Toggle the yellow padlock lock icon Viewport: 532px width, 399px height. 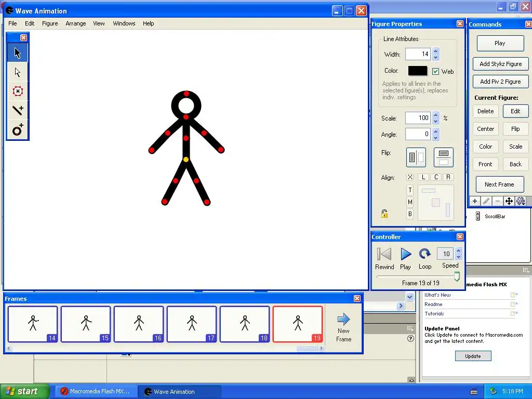pos(384,214)
